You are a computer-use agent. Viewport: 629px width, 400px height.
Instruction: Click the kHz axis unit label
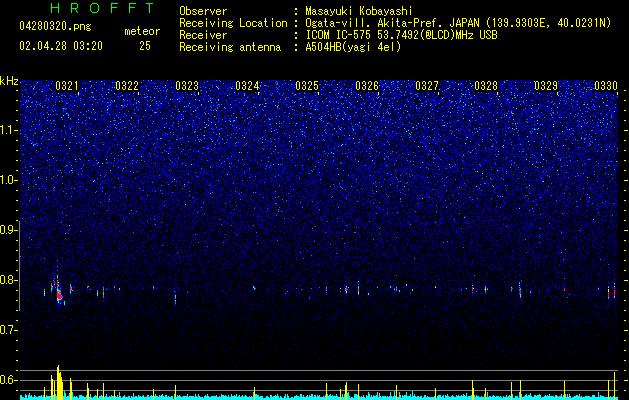click(9, 81)
